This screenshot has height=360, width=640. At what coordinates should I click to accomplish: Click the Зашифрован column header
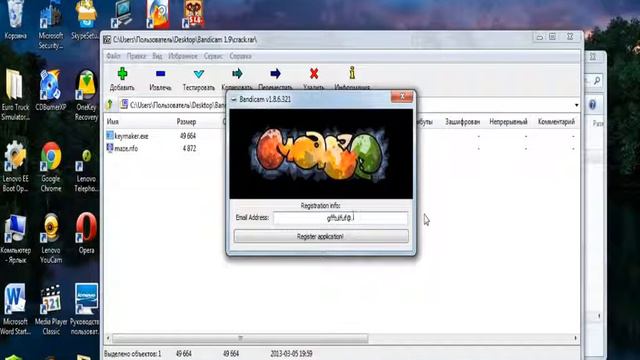point(462,122)
